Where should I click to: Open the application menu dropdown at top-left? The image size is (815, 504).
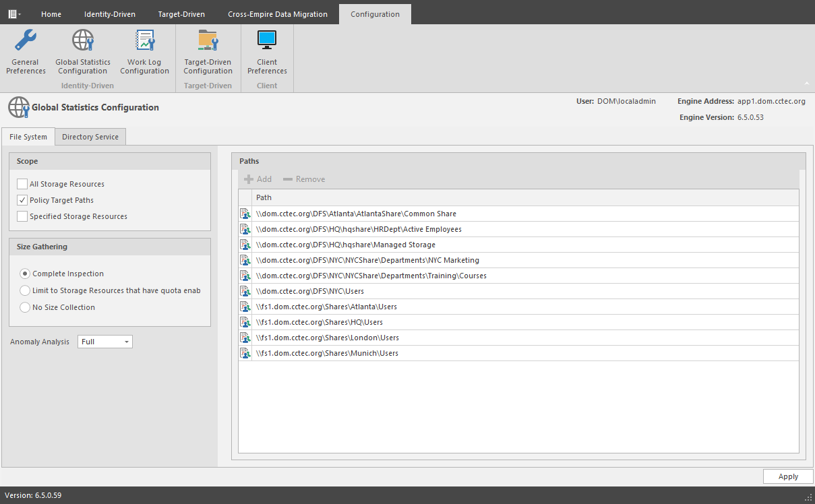14,14
